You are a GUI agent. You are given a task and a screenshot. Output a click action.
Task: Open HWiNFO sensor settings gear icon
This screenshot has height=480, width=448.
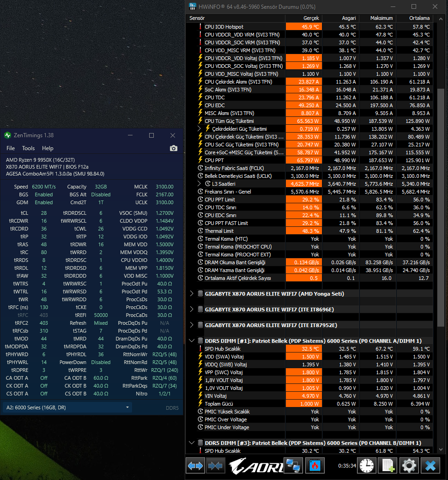409,466
